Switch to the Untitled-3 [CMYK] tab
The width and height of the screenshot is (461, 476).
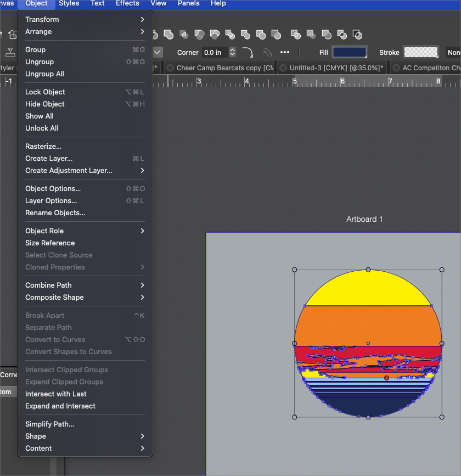pyautogui.click(x=336, y=68)
